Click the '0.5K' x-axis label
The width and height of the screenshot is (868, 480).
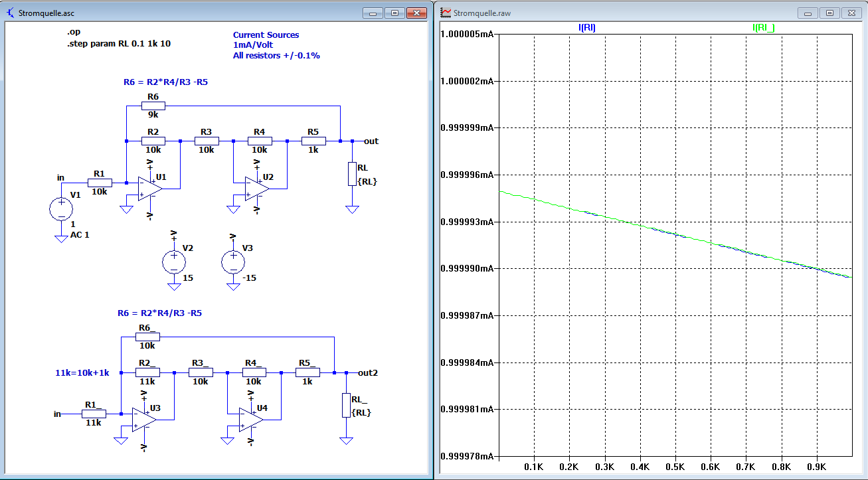click(x=675, y=467)
